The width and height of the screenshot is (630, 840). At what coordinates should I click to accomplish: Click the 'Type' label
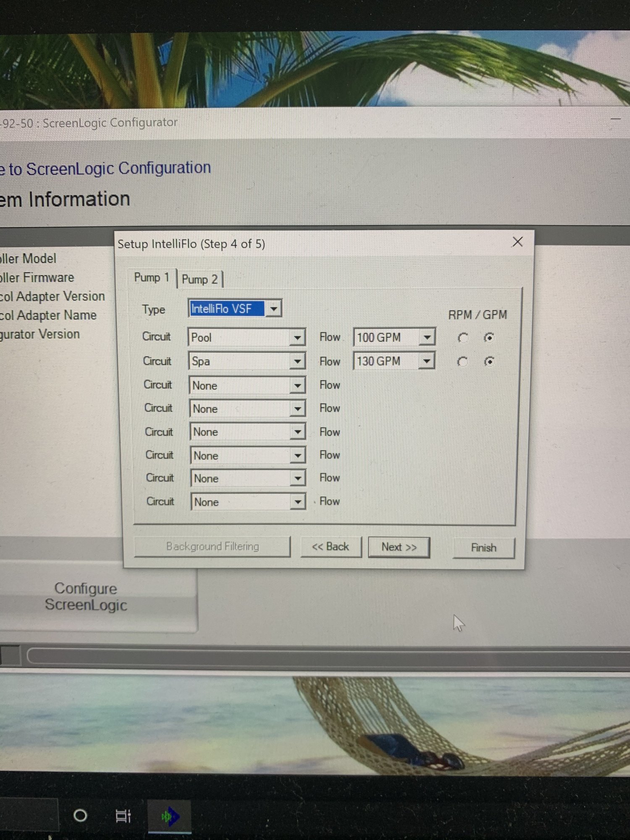coord(154,310)
